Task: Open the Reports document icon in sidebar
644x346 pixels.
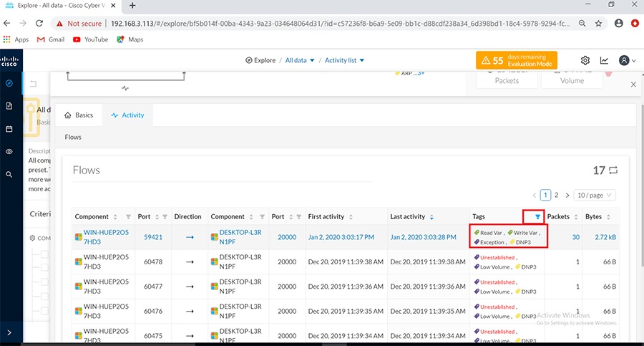Action: pyautogui.click(x=9, y=106)
